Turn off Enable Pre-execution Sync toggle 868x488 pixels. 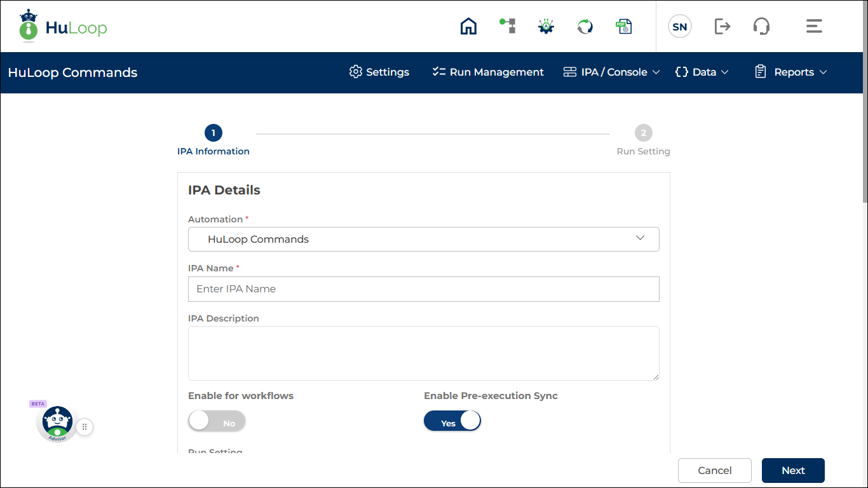(452, 421)
